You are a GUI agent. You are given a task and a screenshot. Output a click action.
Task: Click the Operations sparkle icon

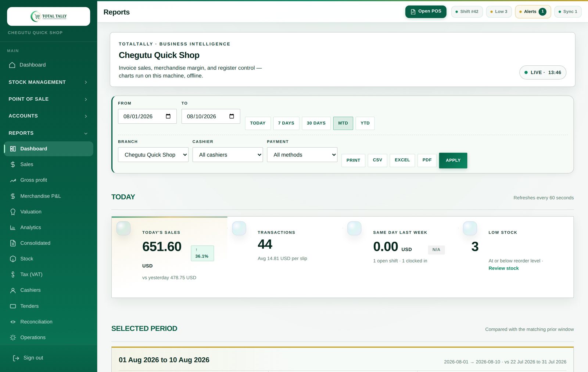pyautogui.click(x=13, y=337)
